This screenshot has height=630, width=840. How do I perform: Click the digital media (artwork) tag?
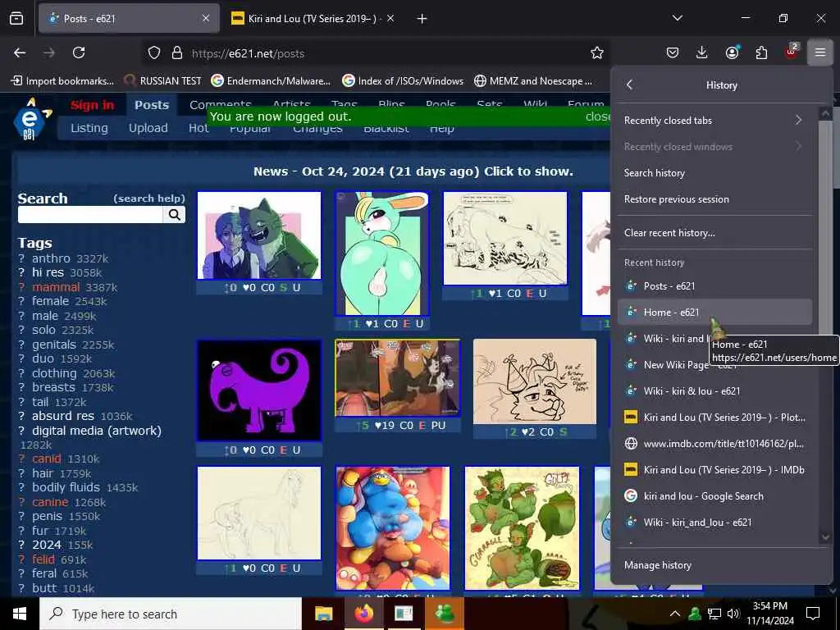97,431
